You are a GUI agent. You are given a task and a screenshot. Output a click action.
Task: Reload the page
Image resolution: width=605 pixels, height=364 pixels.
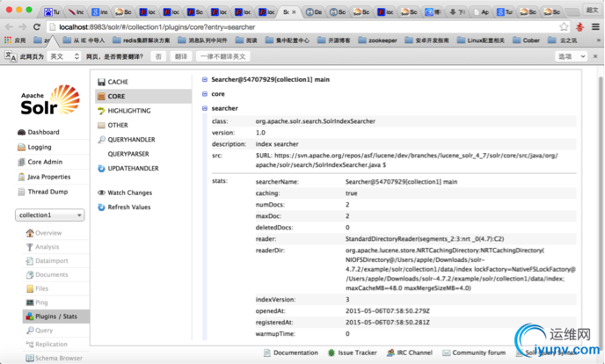tap(37, 26)
